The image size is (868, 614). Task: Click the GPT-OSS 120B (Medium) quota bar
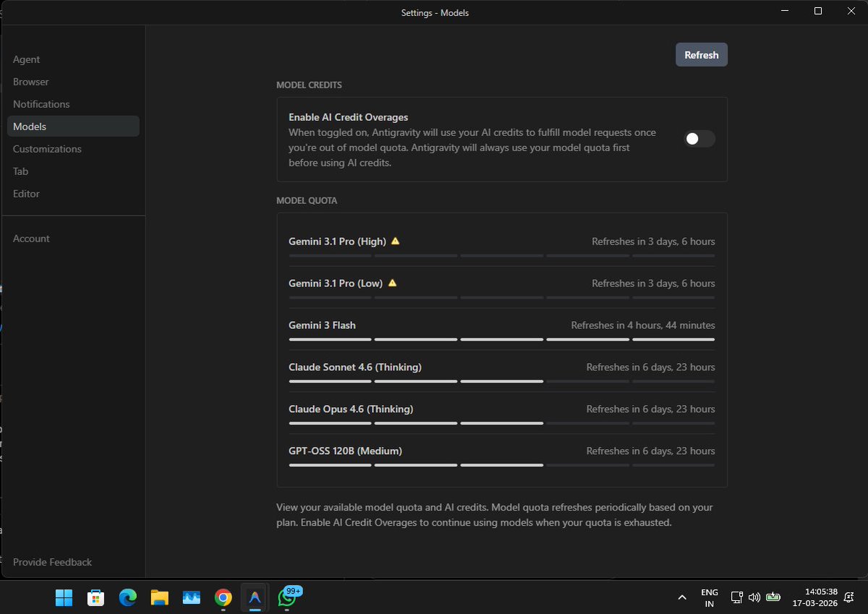(x=502, y=465)
